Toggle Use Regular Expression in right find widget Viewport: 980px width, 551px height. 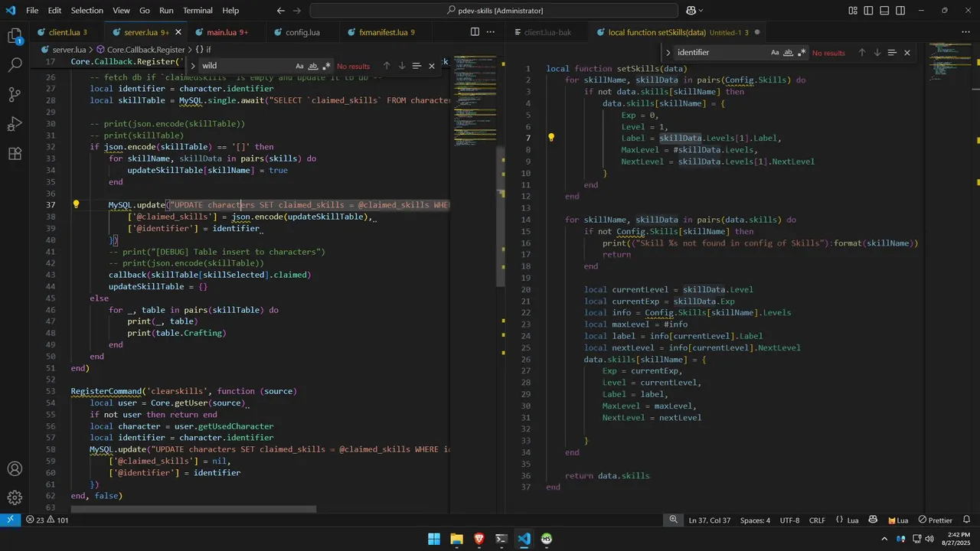[x=802, y=53]
